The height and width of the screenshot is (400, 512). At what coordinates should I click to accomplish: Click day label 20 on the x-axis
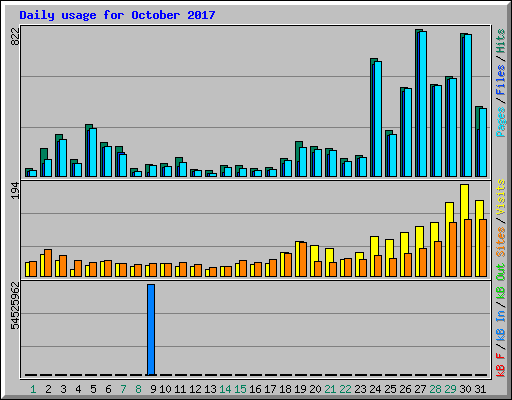315,389
